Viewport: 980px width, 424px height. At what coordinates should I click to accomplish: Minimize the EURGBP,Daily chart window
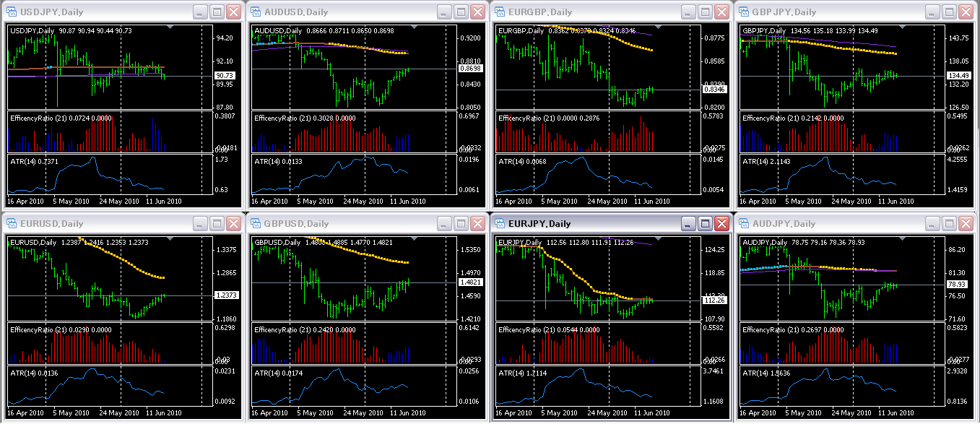(x=689, y=12)
